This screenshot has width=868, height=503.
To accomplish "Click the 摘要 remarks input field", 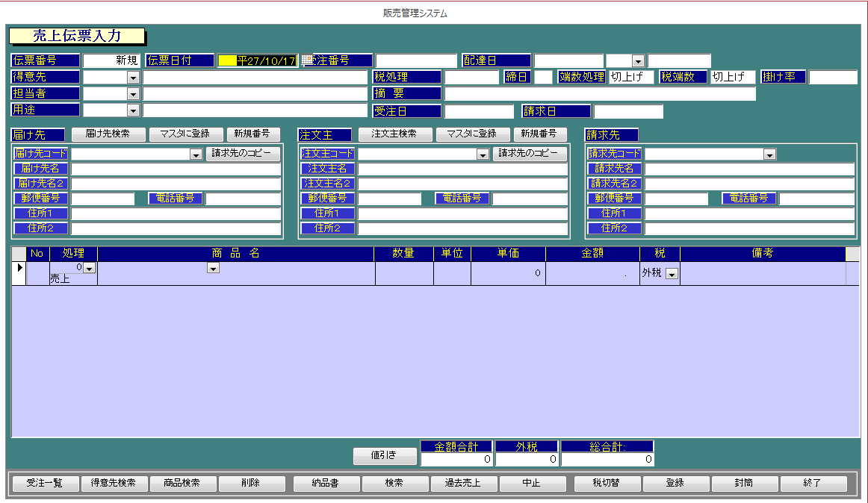I will point(600,93).
